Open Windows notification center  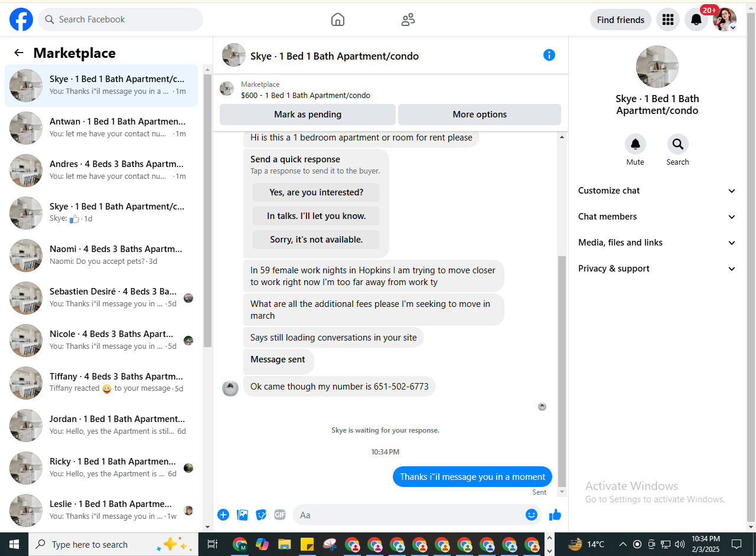click(x=737, y=544)
